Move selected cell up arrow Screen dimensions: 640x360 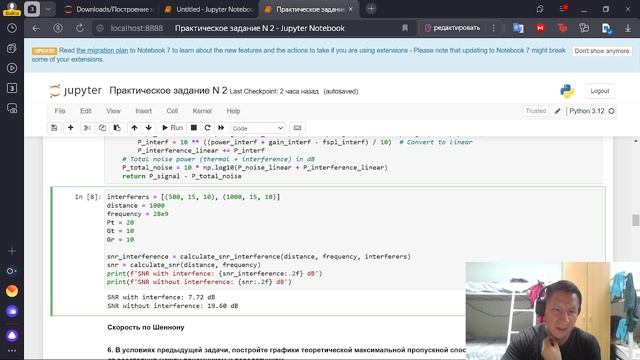(x=134, y=128)
